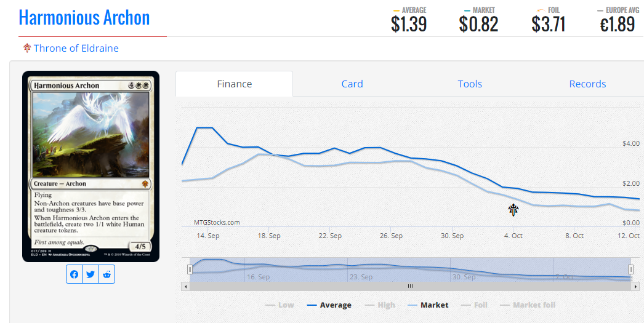
Task: Share card on Facebook
Action: click(74, 274)
